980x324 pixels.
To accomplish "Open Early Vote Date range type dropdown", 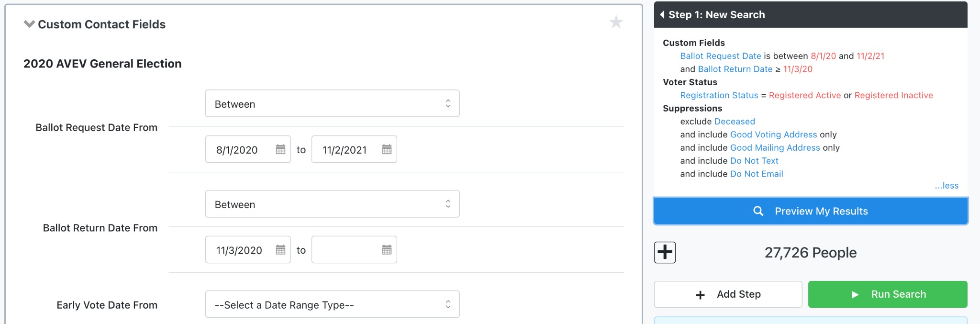I will coord(332,304).
